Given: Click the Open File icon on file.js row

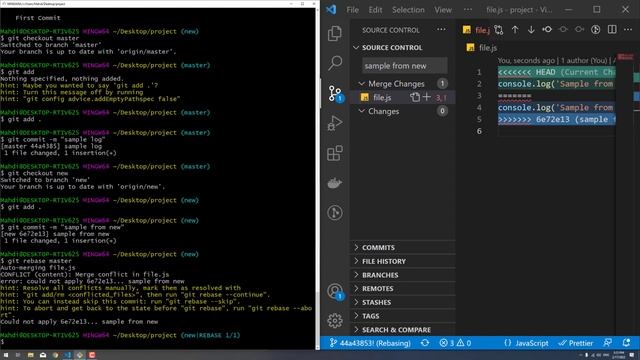Looking at the screenshot, I should coord(415,97).
